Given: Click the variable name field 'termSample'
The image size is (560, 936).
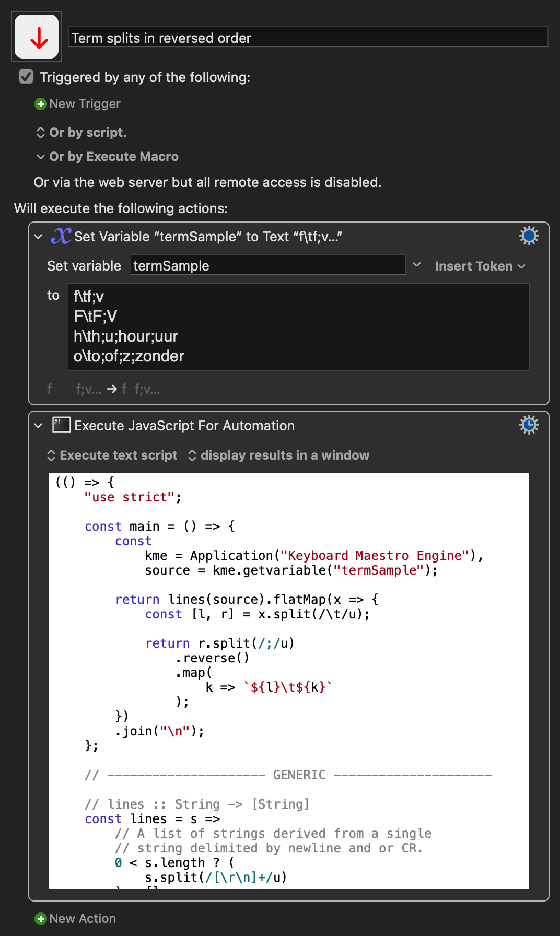Looking at the screenshot, I should (268, 265).
